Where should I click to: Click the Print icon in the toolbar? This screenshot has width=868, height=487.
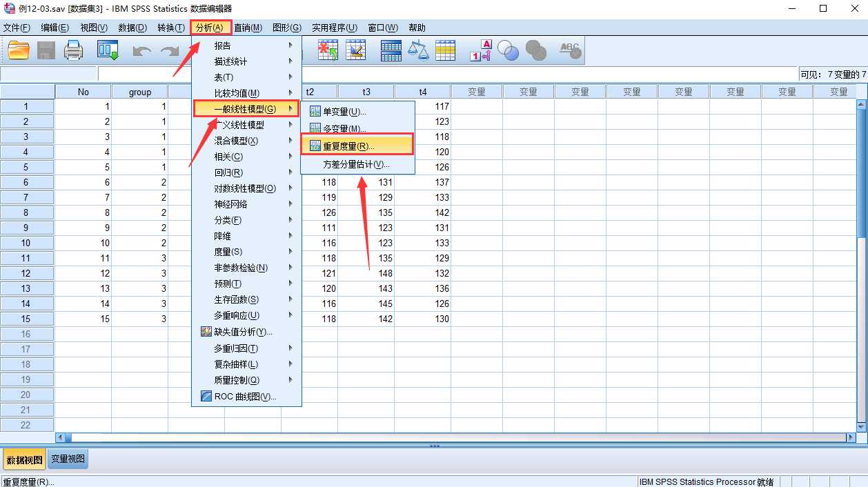[73, 50]
